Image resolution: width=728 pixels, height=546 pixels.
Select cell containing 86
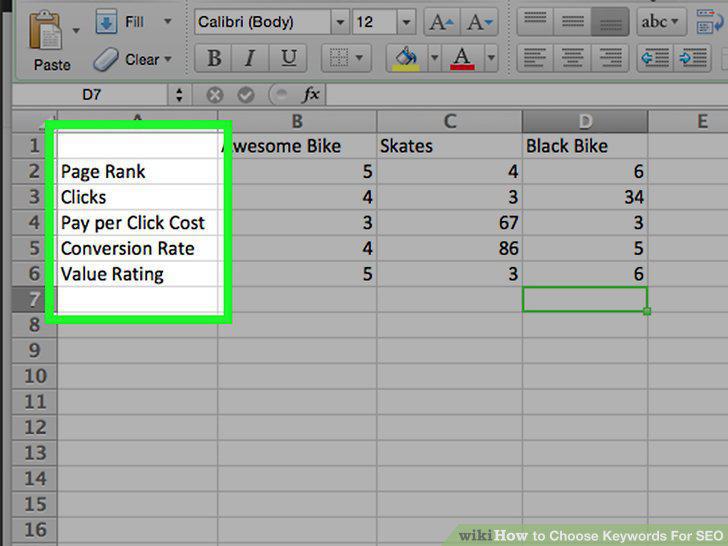(x=449, y=248)
